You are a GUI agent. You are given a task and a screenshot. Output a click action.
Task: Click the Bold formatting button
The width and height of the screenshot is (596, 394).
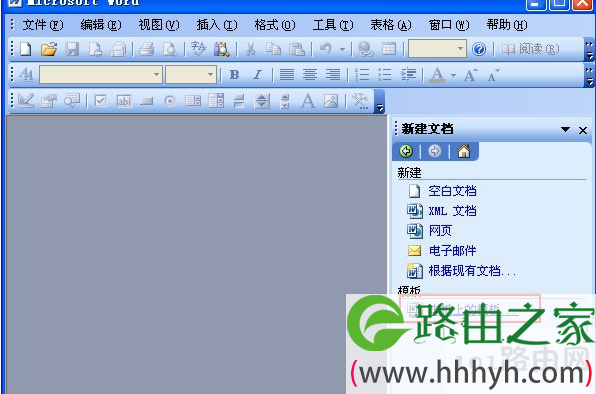pos(235,74)
